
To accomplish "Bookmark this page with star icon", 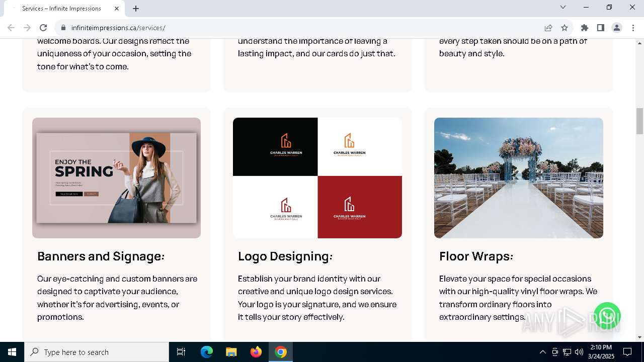I will coord(565,28).
